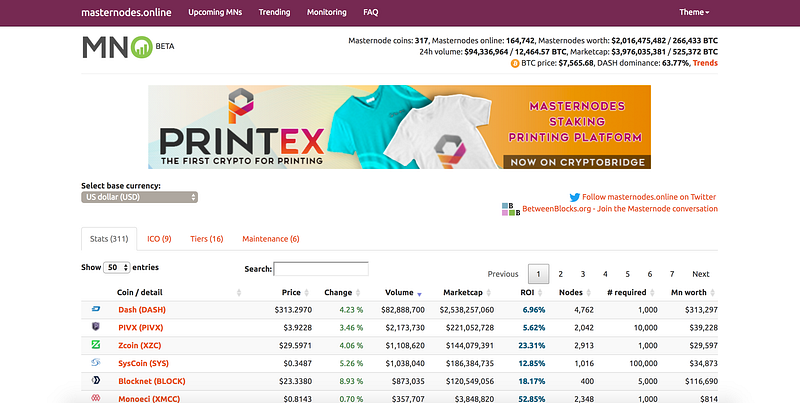Open Upcoming MNs page

[x=215, y=12]
